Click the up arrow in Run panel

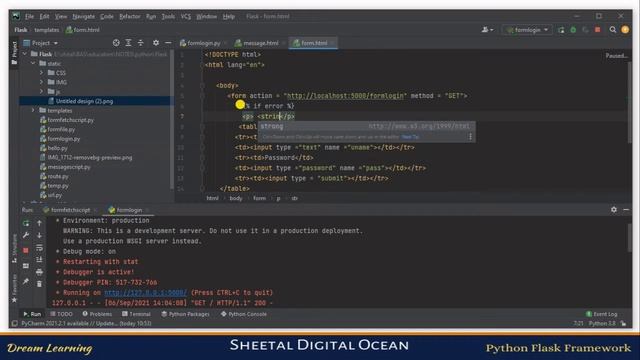pos(39,223)
